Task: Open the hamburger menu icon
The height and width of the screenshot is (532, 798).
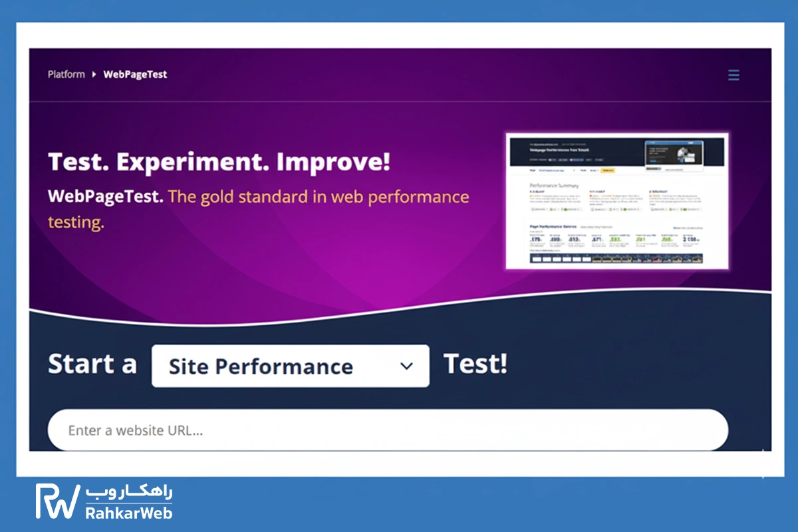Action: (x=733, y=74)
